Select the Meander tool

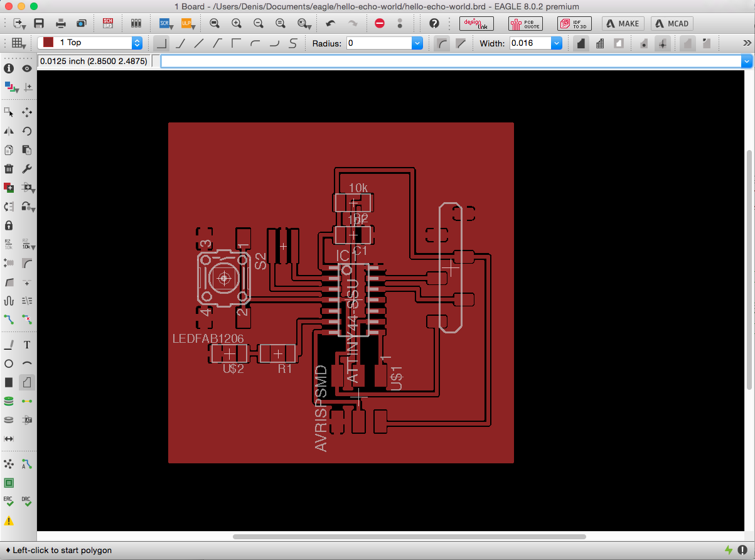point(9,300)
